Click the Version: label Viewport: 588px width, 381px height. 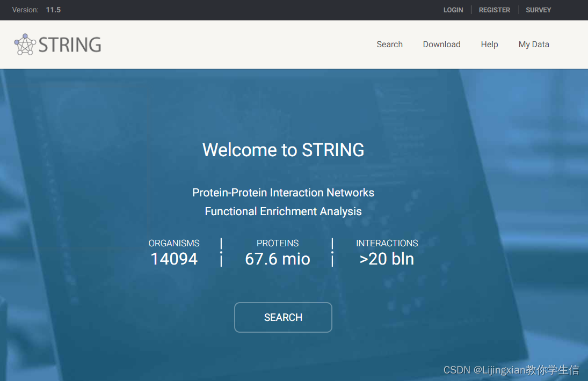pyautogui.click(x=25, y=10)
